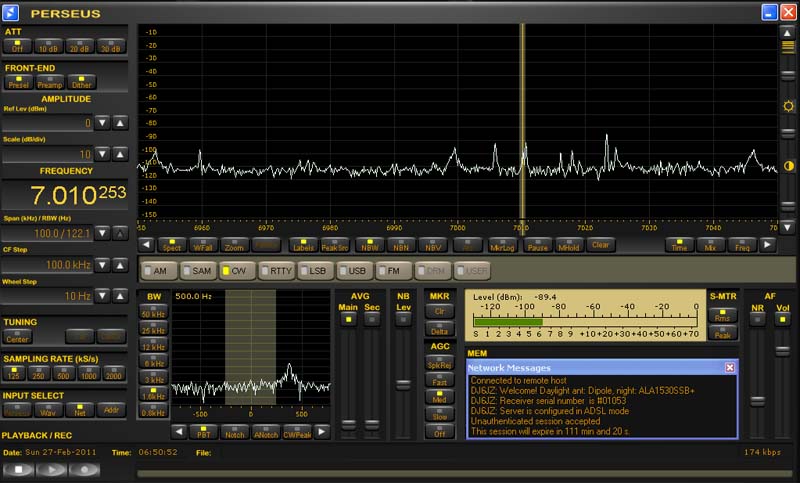The width and height of the screenshot is (800, 483).
Task: Click the contrast half-circle icon
Action: [x=788, y=166]
